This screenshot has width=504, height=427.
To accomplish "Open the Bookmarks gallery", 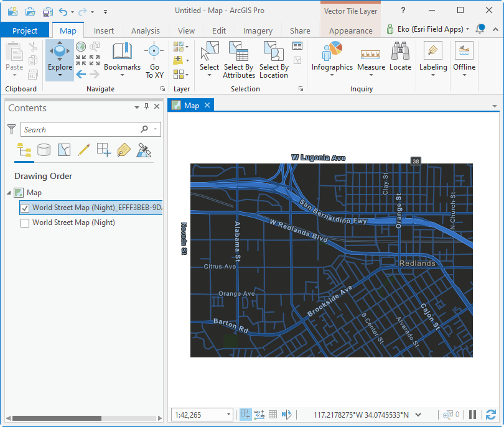I will 122,60.
